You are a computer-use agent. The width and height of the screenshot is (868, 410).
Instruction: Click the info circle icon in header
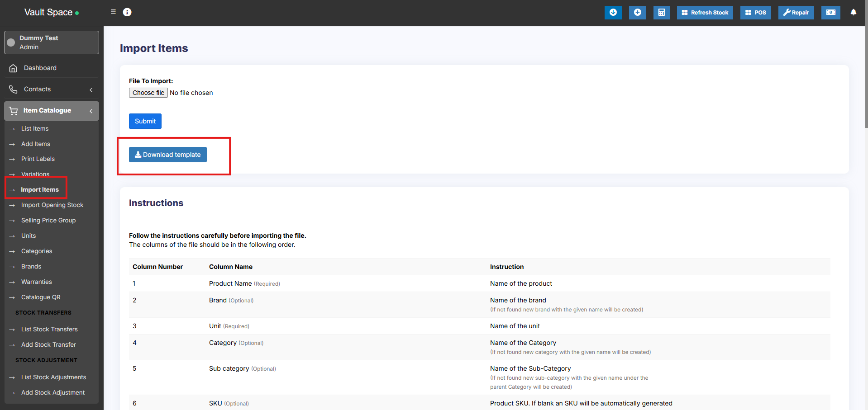127,12
